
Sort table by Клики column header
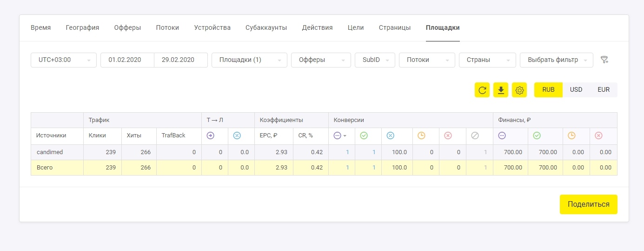point(97,136)
